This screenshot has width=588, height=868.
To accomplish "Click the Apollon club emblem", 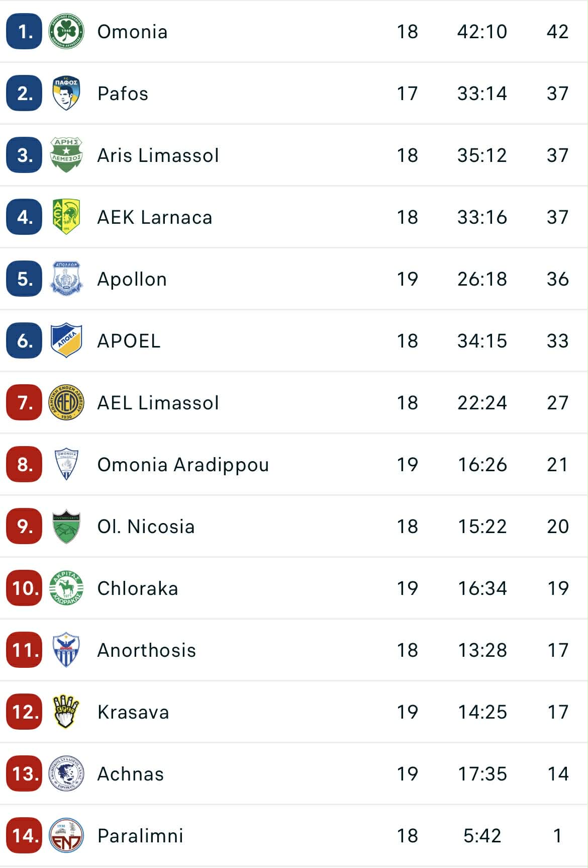I will point(66,279).
